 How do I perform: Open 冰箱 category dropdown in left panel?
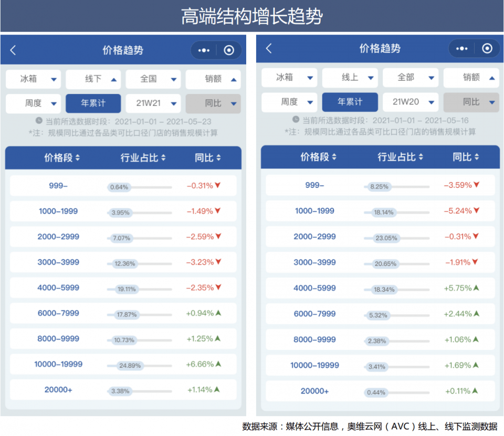[33, 79]
